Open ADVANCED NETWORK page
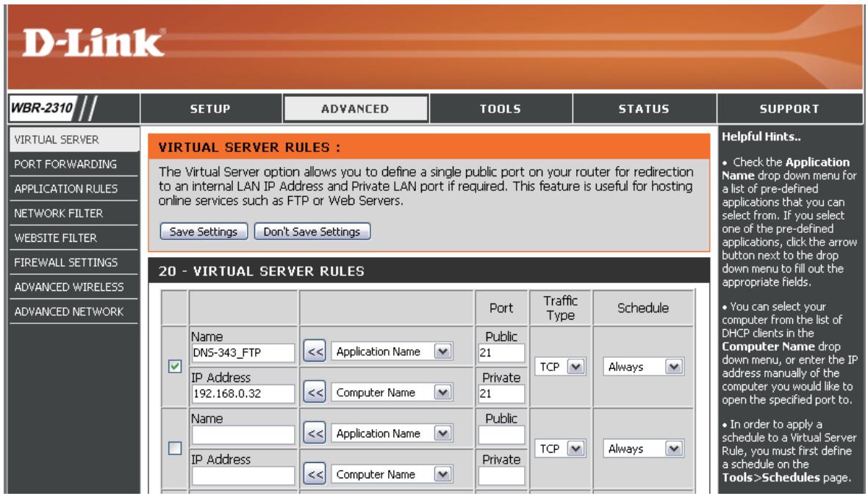 click(x=74, y=312)
